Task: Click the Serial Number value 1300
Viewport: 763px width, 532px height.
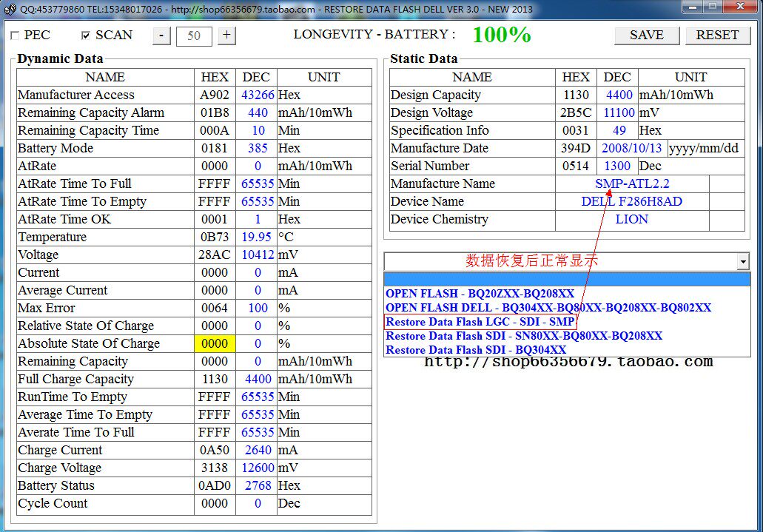Action: tap(617, 166)
